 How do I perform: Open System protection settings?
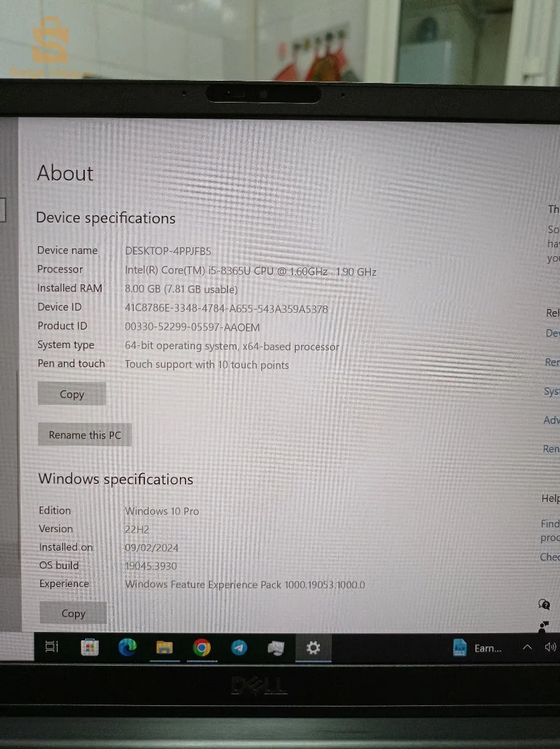tap(552, 391)
